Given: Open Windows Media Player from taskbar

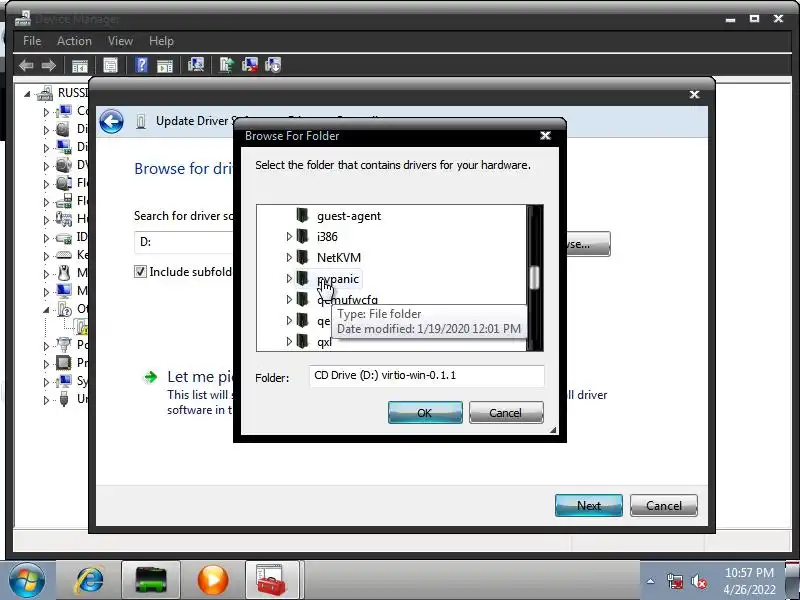Looking at the screenshot, I should point(212,580).
